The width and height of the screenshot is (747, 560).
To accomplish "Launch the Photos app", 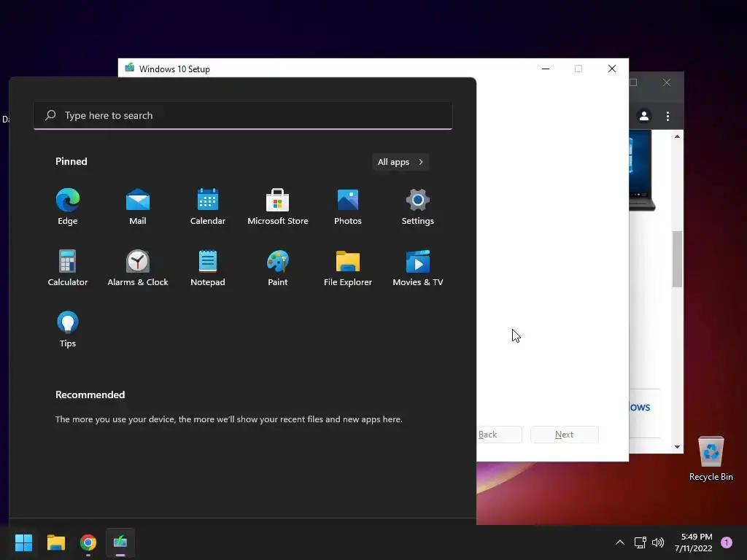I will (348, 206).
